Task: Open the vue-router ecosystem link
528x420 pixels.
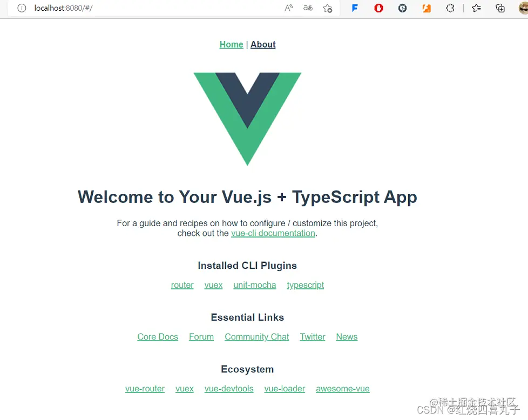Action: [145, 389]
